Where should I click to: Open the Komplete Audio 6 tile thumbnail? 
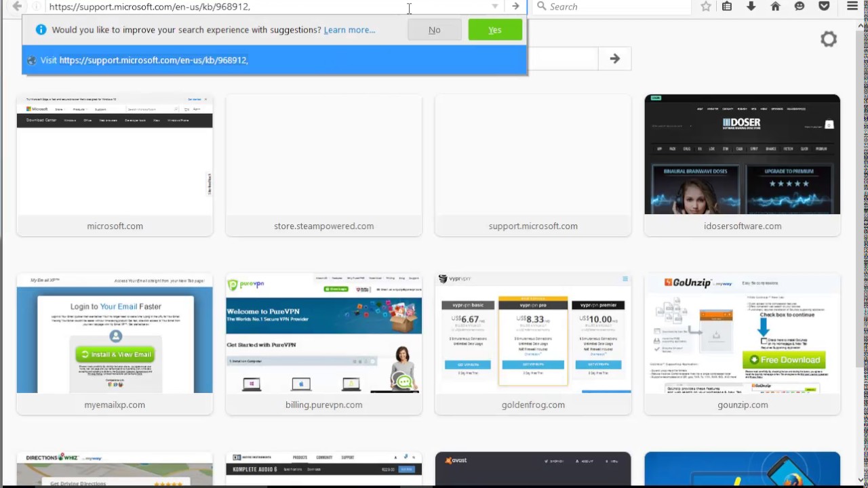click(x=324, y=469)
